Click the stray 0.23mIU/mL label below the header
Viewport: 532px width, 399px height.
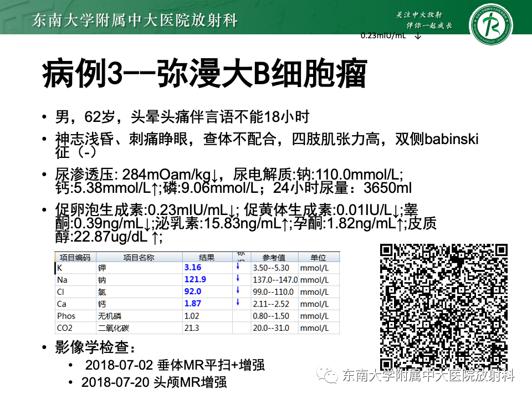point(383,35)
